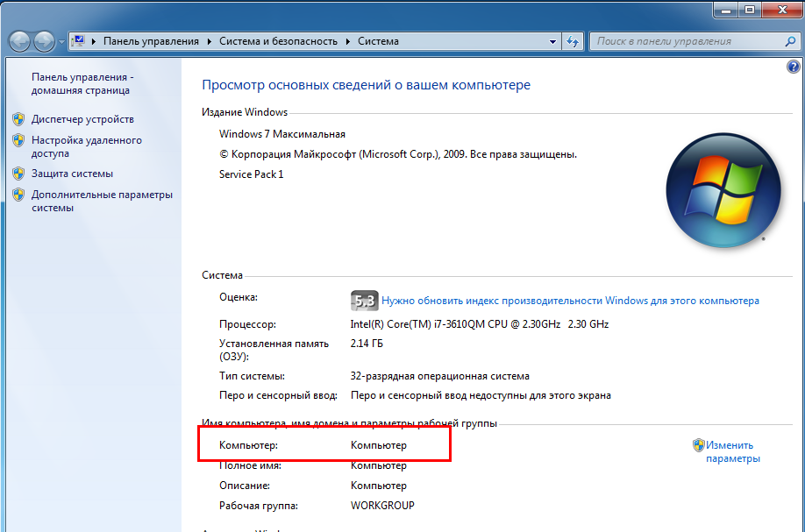Expand arrow after Панель управления breadcrumb
805x532 pixels.
coord(210,41)
